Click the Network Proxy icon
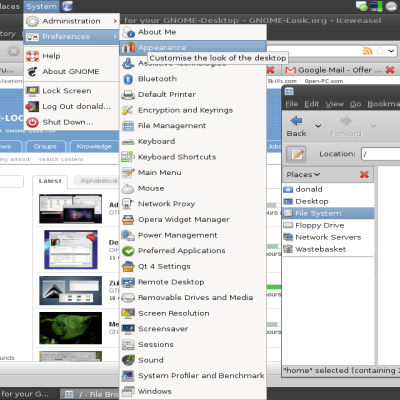400x400 pixels. [x=128, y=204]
